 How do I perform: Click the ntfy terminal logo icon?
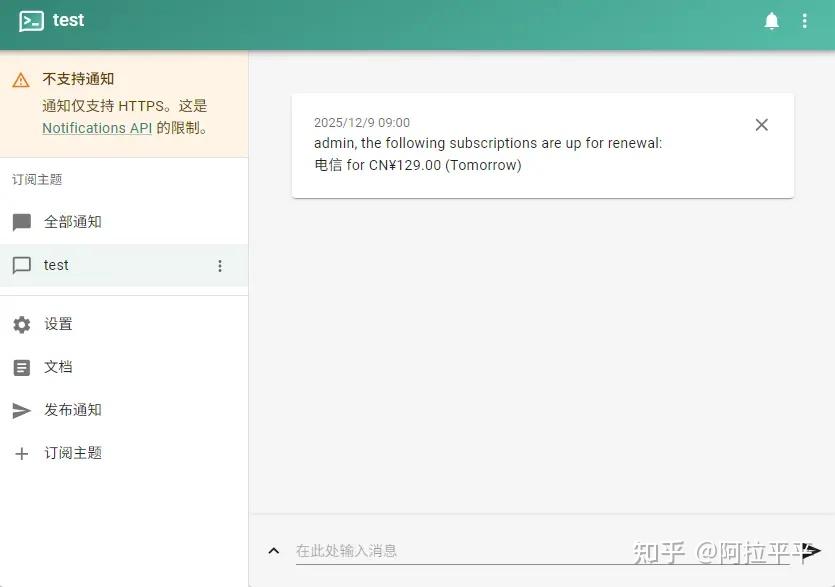[x=31, y=21]
